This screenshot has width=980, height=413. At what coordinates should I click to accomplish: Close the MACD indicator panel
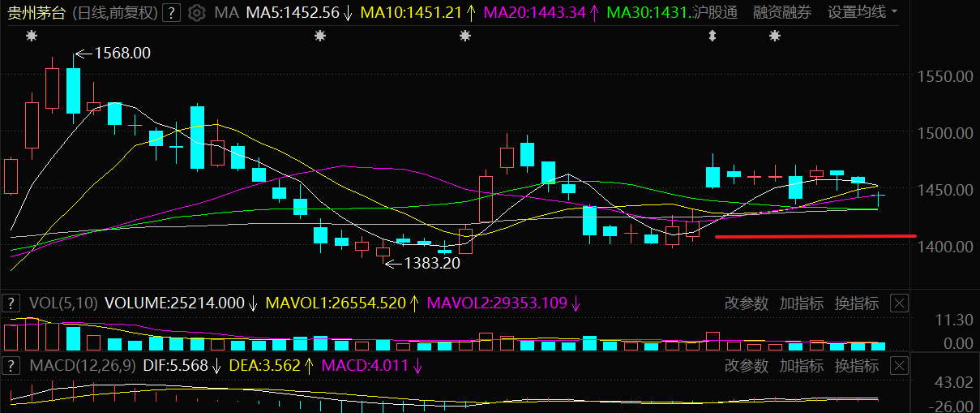pyautogui.click(x=899, y=366)
